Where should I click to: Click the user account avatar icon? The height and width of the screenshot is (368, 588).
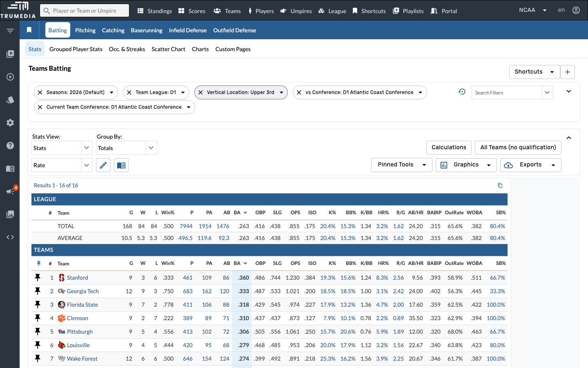click(576, 10)
